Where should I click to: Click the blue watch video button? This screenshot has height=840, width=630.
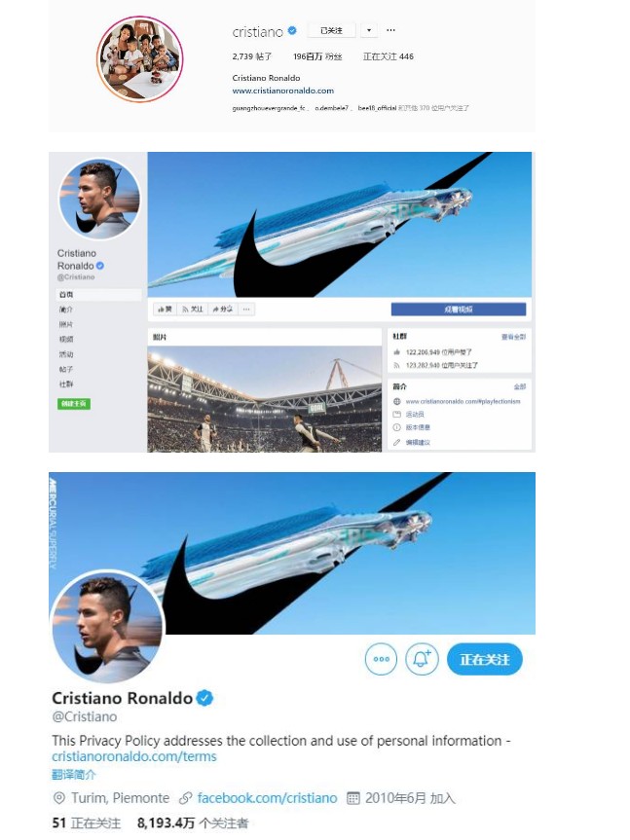pyautogui.click(x=459, y=310)
